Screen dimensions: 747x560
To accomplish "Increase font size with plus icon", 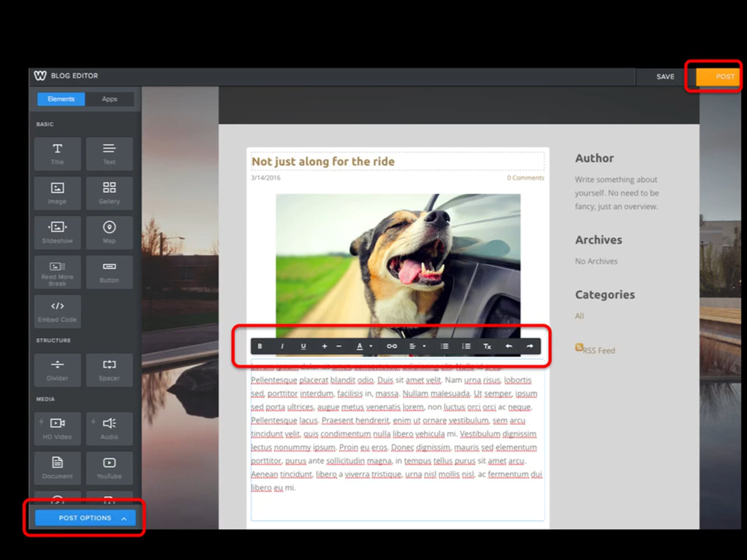I will [324, 346].
